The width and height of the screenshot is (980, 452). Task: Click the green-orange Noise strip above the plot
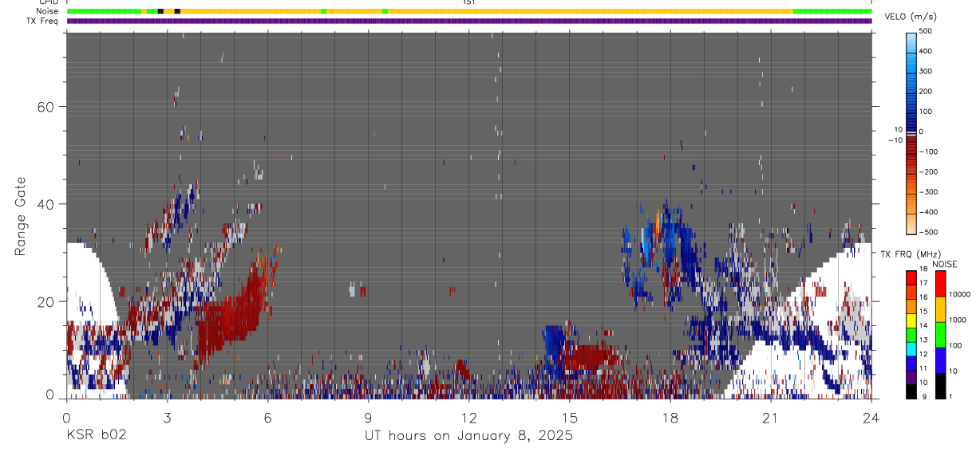469,11
